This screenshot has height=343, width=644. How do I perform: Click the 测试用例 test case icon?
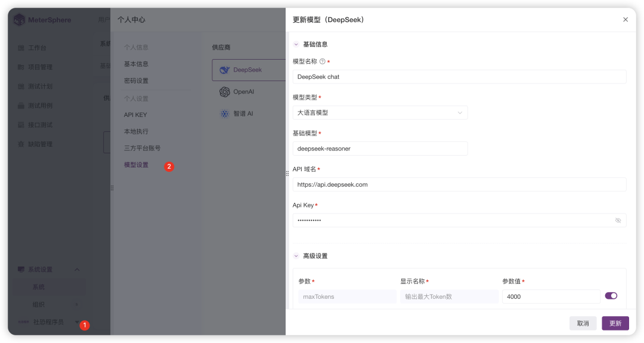tap(21, 106)
